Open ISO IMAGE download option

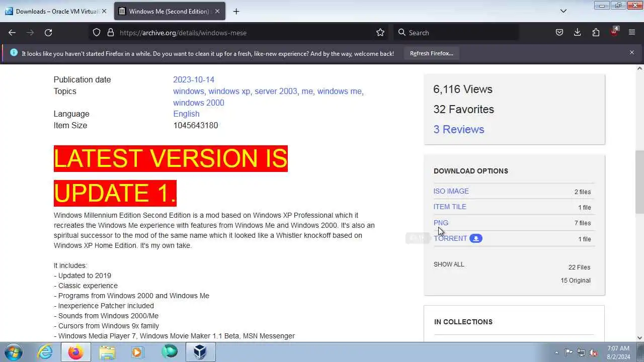coord(451,191)
